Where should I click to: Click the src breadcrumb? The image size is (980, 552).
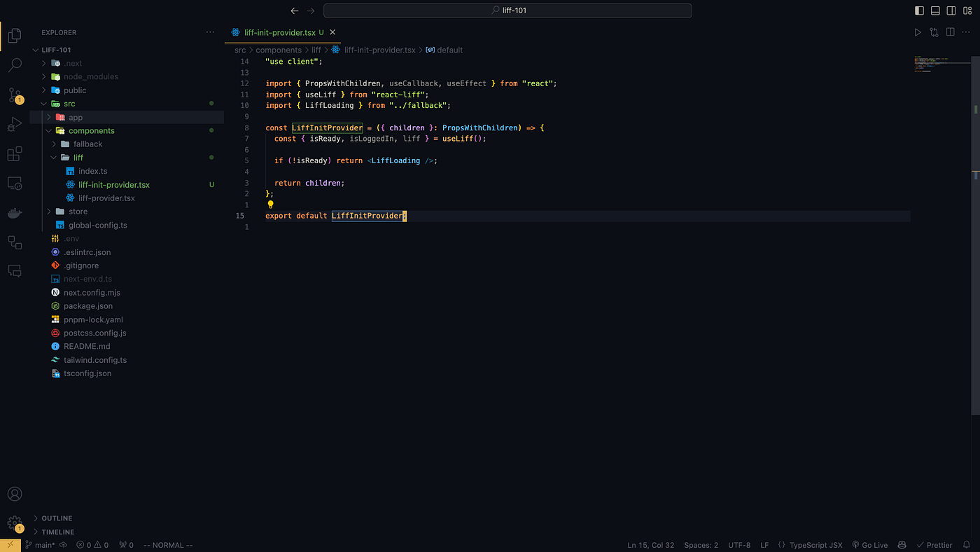tap(240, 50)
